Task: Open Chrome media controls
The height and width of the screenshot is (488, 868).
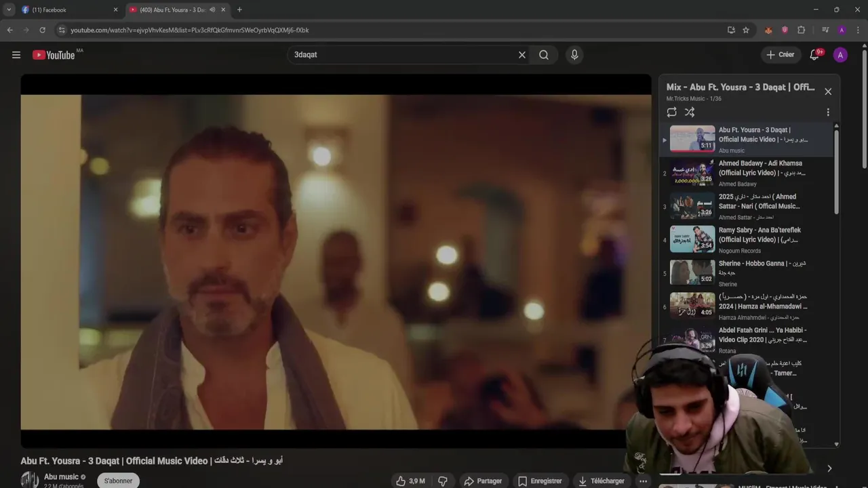Action: click(x=825, y=30)
